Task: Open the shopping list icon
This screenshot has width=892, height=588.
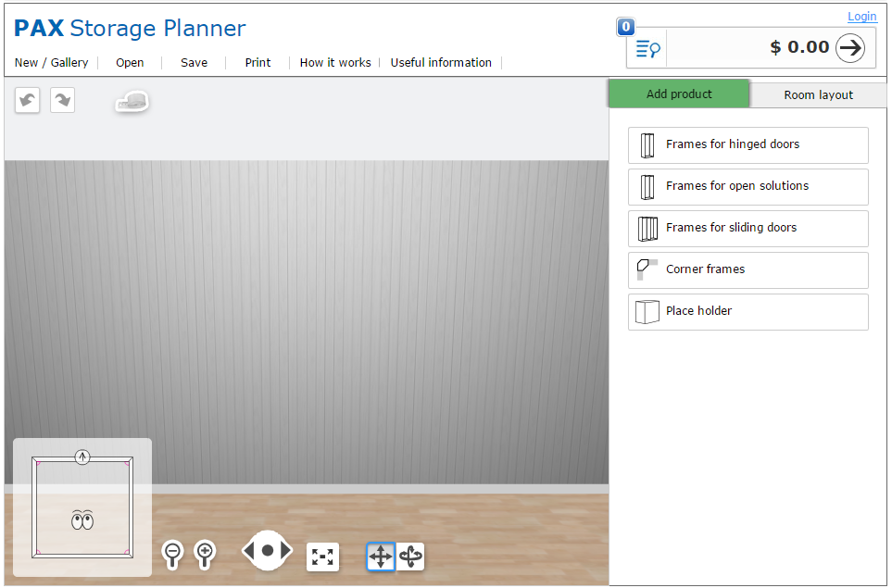Action: pos(647,49)
